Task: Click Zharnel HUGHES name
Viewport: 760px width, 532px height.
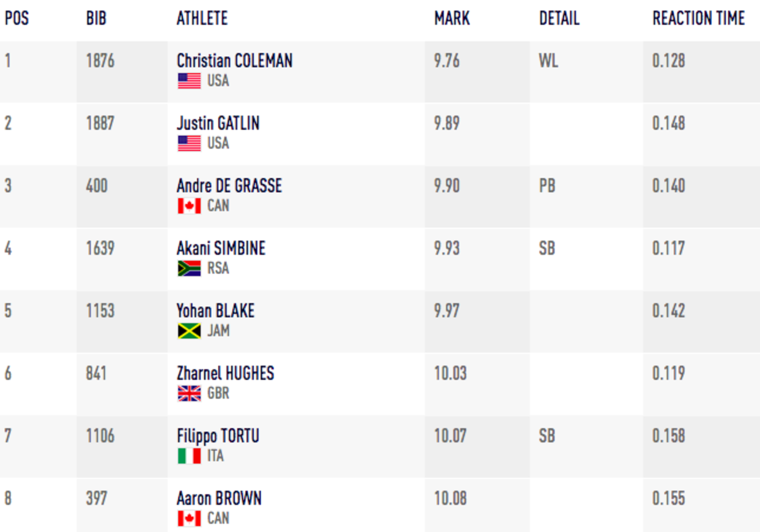Action: pyautogui.click(x=225, y=373)
